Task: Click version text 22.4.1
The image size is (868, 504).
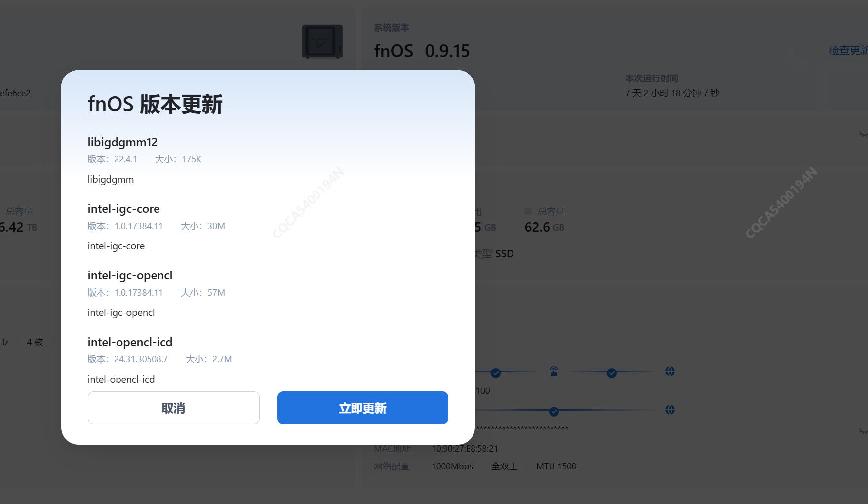Action: pyautogui.click(x=125, y=159)
